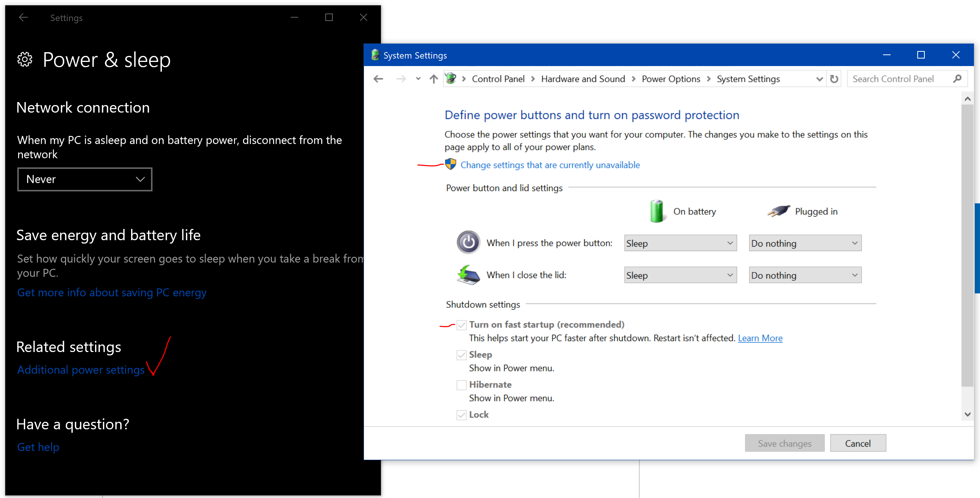Viewport: 980px width, 498px height.
Task: Click the search magnifier in Control Panel
Action: click(957, 79)
